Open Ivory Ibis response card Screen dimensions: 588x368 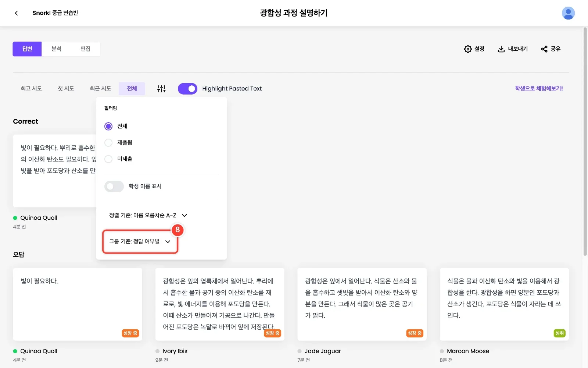pyautogui.click(x=220, y=304)
